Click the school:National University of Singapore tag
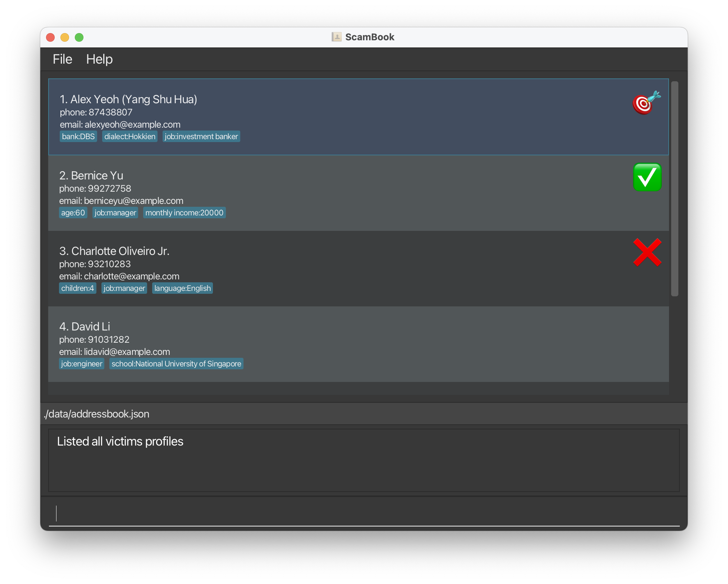The width and height of the screenshot is (728, 584). pyautogui.click(x=176, y=364)
